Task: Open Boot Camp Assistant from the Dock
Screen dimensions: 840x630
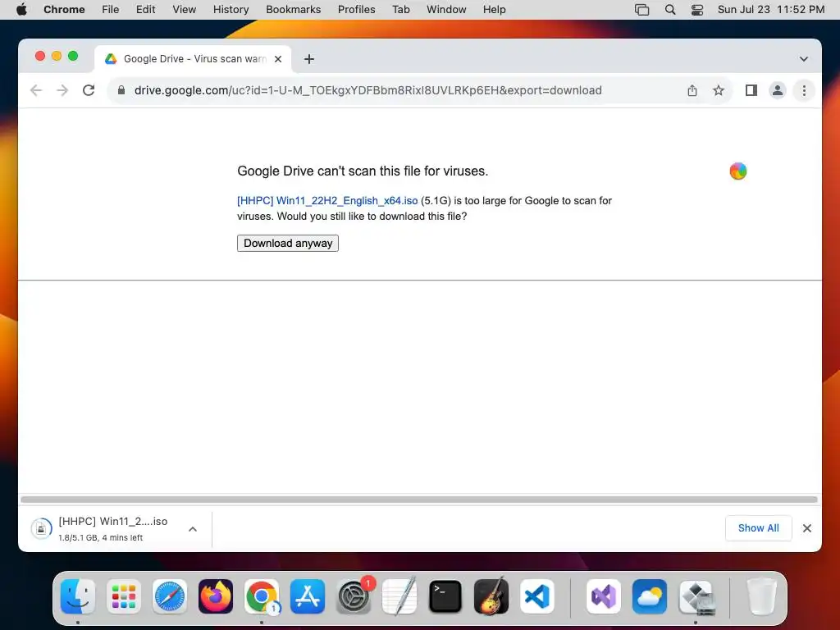Action: point(696,597)
